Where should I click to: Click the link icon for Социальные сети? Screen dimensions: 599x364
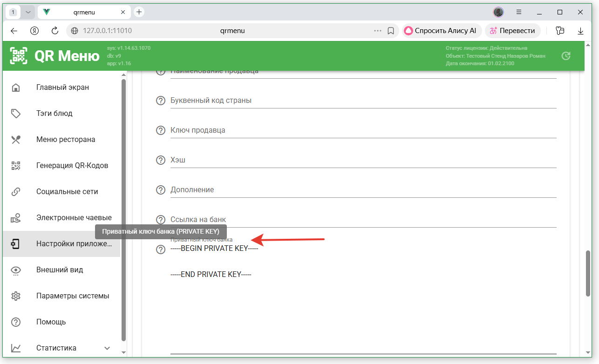pos(16,192)
